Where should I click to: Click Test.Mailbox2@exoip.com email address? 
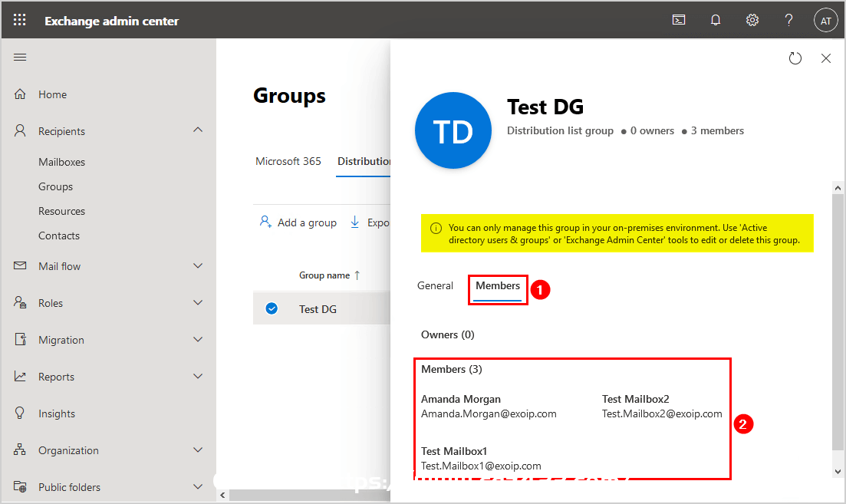pyautogui.click(x=662, y=414)
